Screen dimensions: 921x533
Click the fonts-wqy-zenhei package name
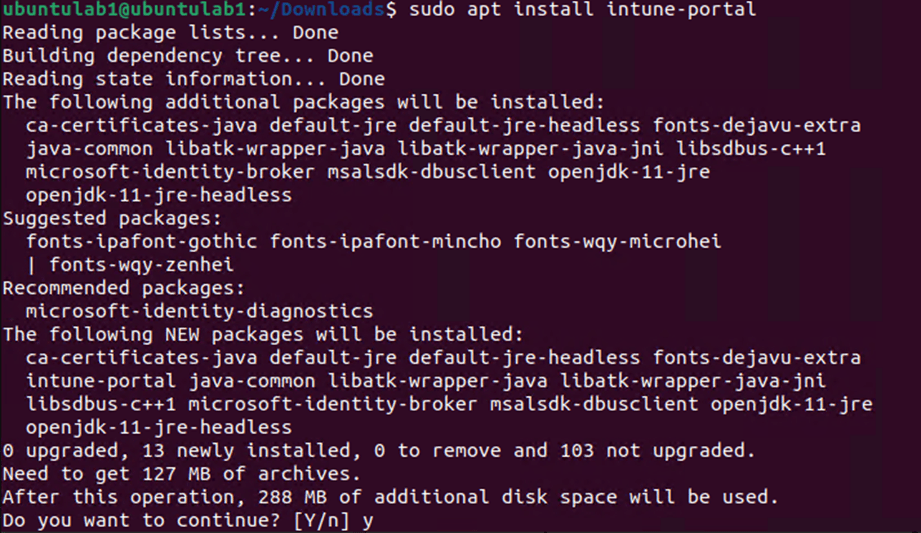[141, 265]
